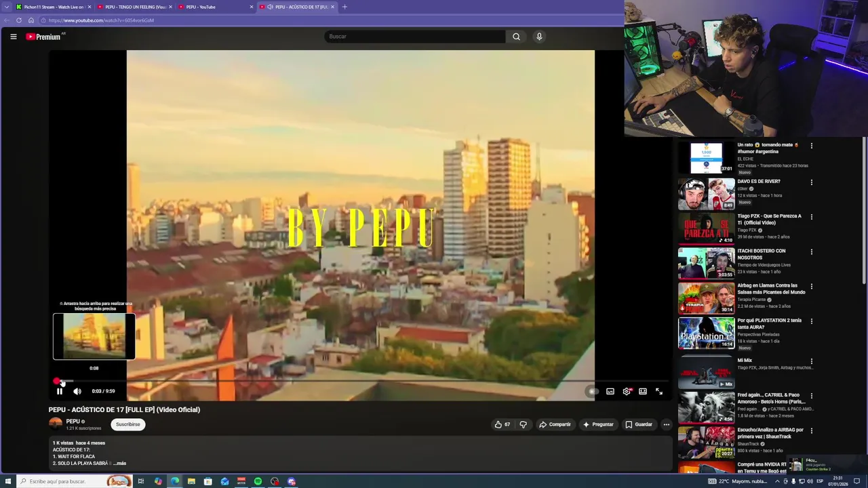This screenshot has height=488, width=868.
Task: Subscribe to PEPU with Suscribirse
Action: click(x=127, y=424)
